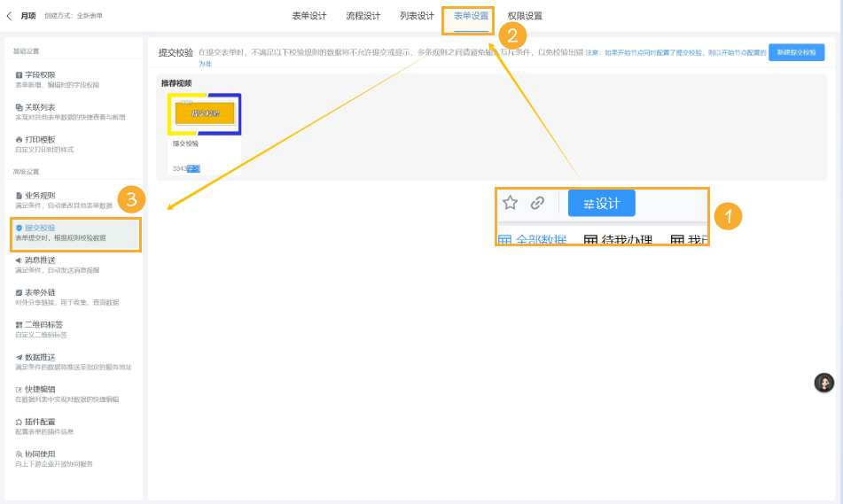This screenshot has width=843, height=504.
Task: Play the 提交校验 recommended video thumbnail
Action: coord(204,114)
